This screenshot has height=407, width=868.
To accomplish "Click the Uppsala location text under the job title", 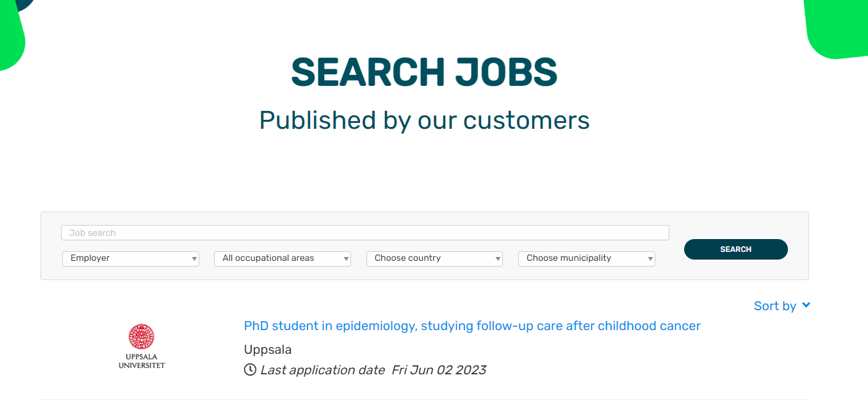I will coord(268,349).
